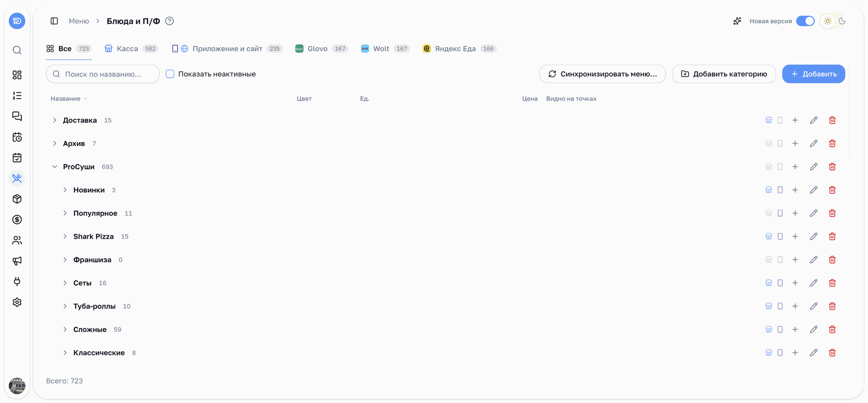Viewport: 868px width, 403px height.
Task: Edit the Архив category
Action: tap(814, 143)
